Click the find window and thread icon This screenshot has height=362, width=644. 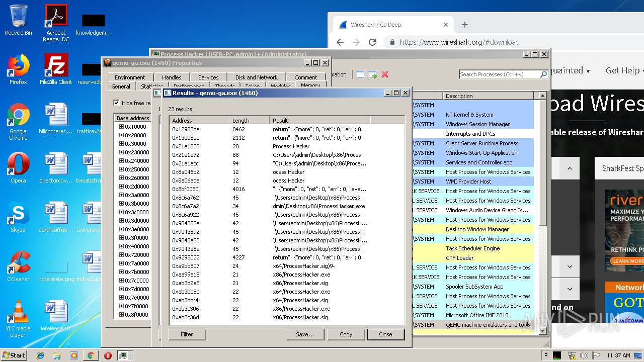tap(373, 74)
